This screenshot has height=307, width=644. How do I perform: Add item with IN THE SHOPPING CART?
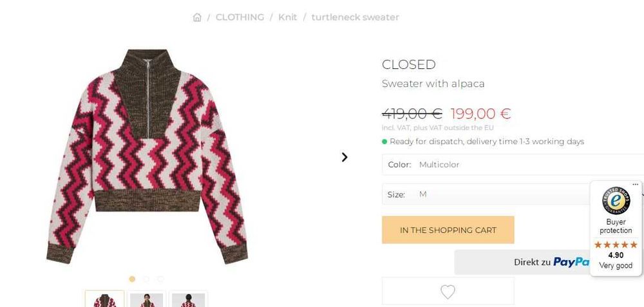448,230
